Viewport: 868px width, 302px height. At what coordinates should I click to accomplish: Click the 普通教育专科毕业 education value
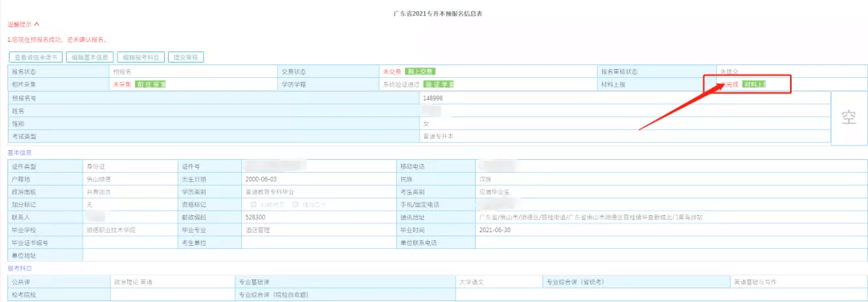click(x=269, y=192)
